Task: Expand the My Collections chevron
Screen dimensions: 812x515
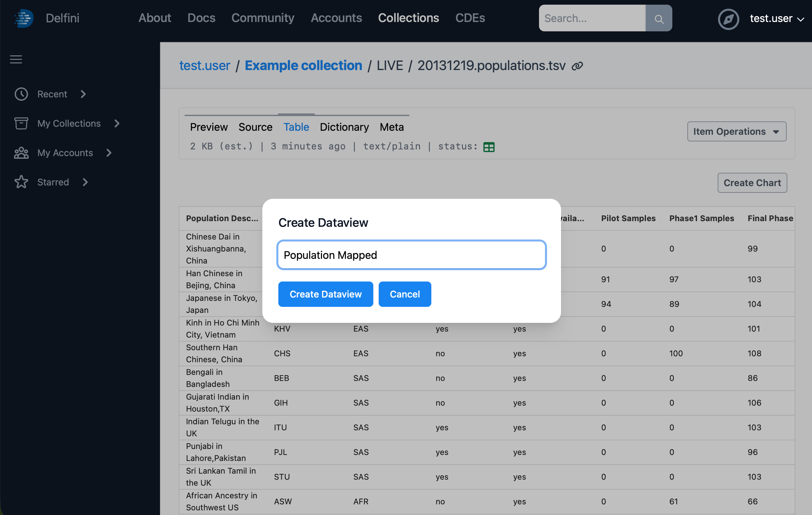Action: pyautogui.click(x=117, y=123)
